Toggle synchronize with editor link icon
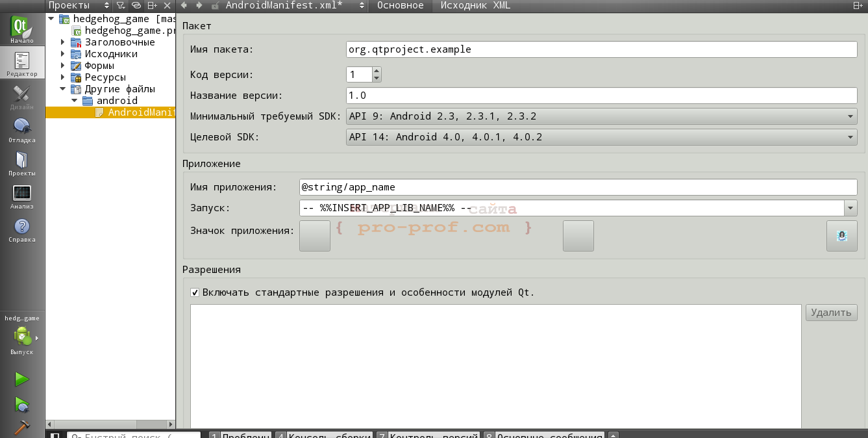Image resolution: width=868 pixels, height=438 pixels. click(x=136, y=5)
